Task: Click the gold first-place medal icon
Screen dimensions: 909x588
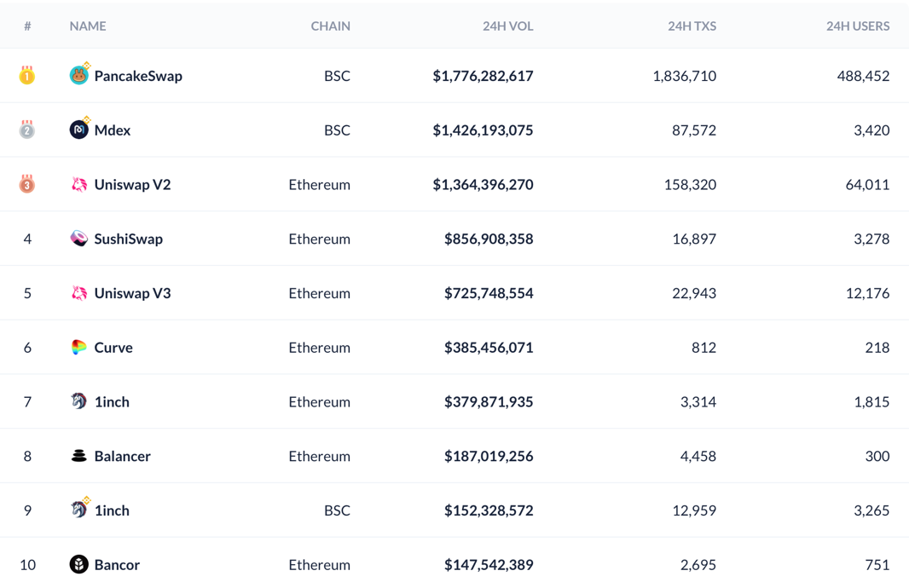Action: coord(27,75)
